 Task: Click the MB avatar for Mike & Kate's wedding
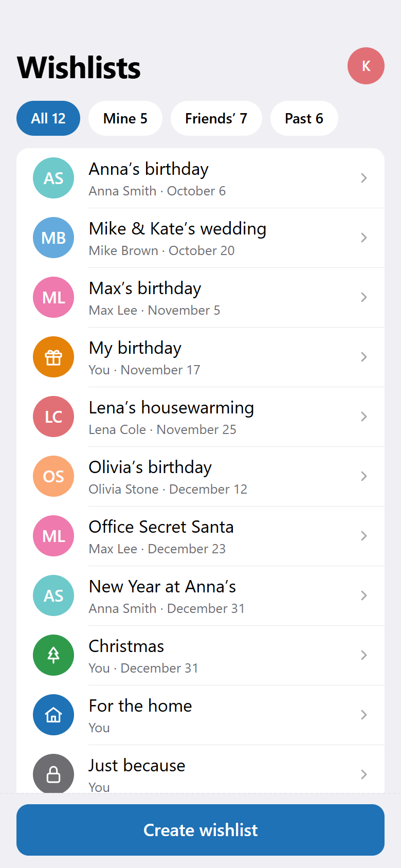point(53,238)
